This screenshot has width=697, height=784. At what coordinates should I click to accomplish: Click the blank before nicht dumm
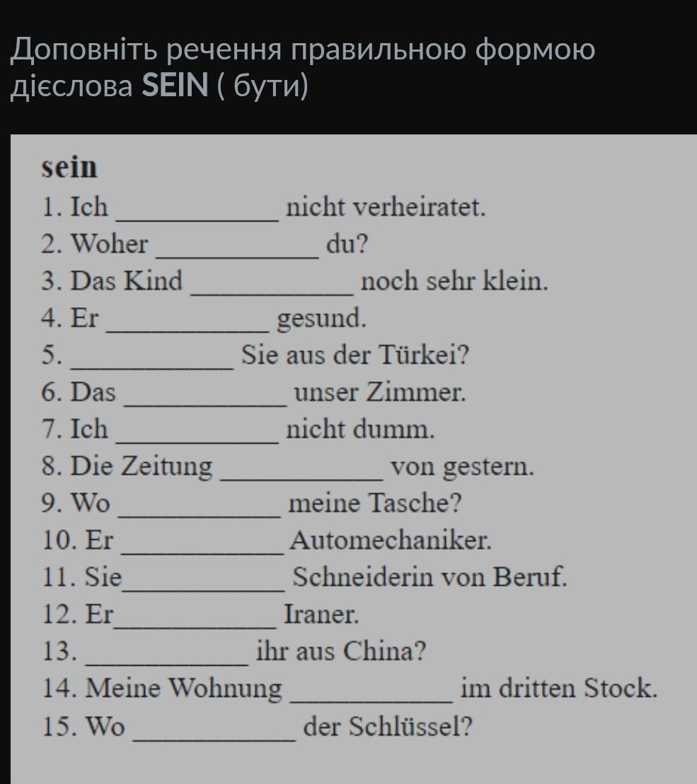[197, 437]
